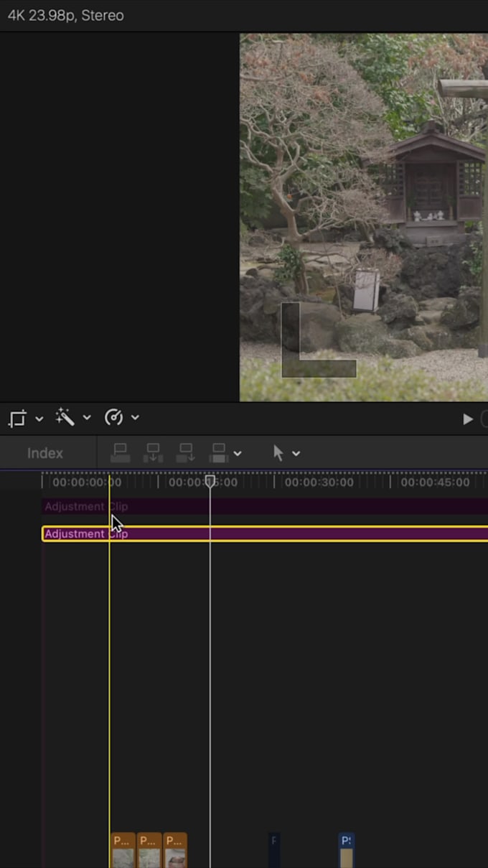This screenshot has height=868, width=488.
Task: Click the append clip edit icon
Action: click(x=186, y=453)
